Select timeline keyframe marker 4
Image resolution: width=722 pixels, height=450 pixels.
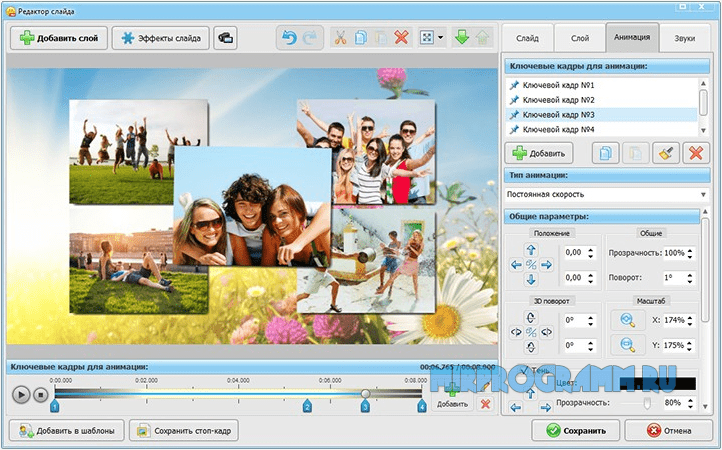(422, 406)
